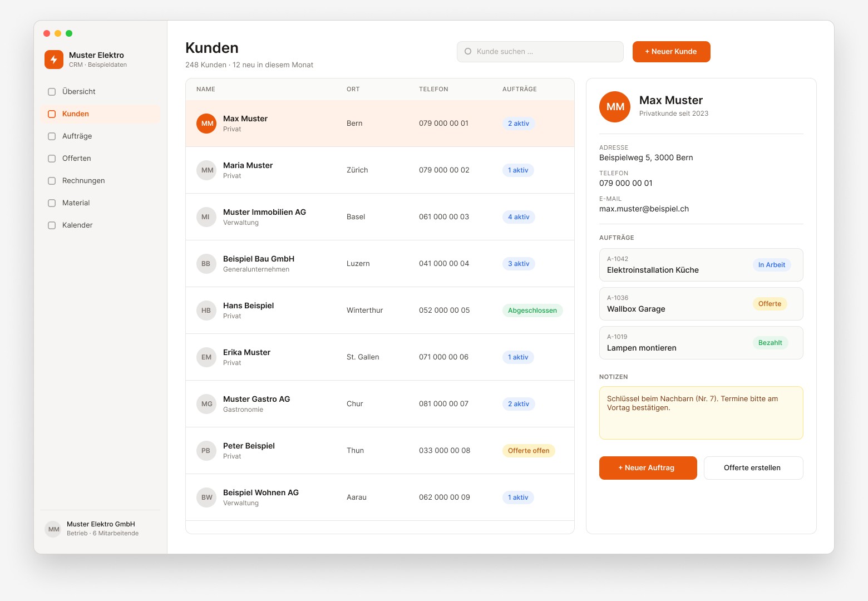Click the Übersicht sidebar icon
868x601 pixels.
52,92
